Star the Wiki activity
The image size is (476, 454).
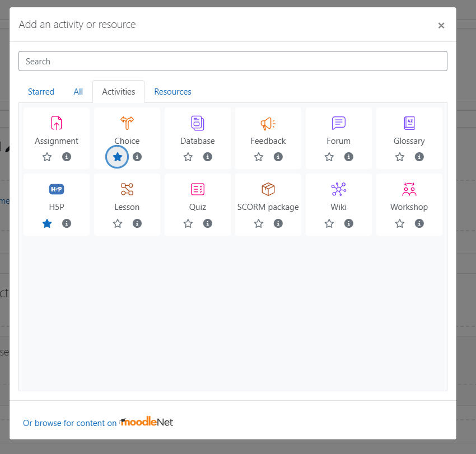pyautogui.click(x=329, y=223)
